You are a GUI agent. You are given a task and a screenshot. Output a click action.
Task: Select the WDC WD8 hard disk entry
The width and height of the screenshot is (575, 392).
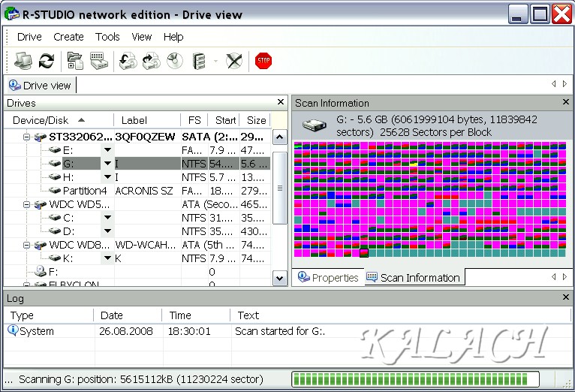coord(137,245)
